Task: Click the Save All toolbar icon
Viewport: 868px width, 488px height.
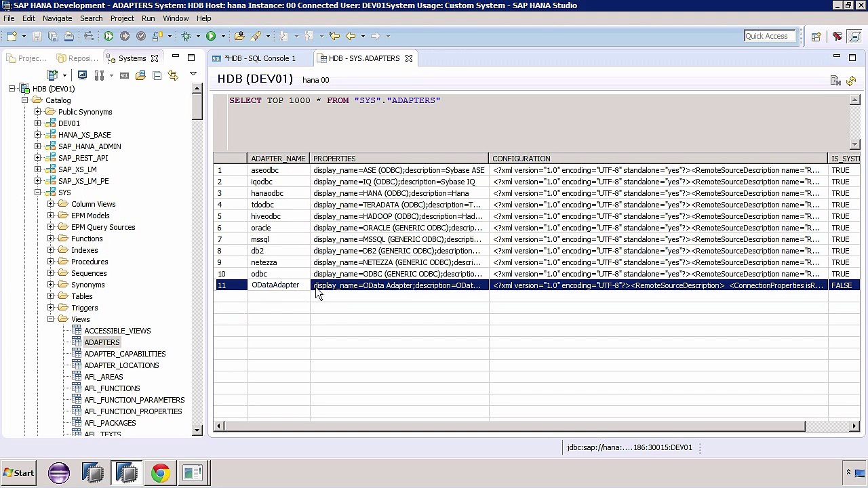Action: click(53, 36)
